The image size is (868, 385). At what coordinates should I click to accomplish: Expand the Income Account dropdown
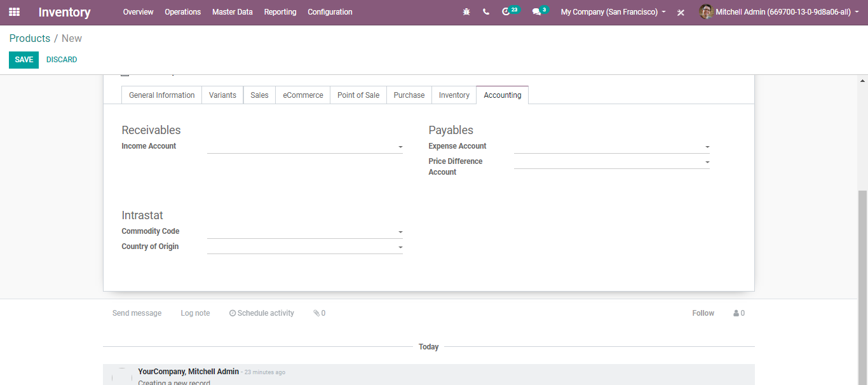pos(400,147)
